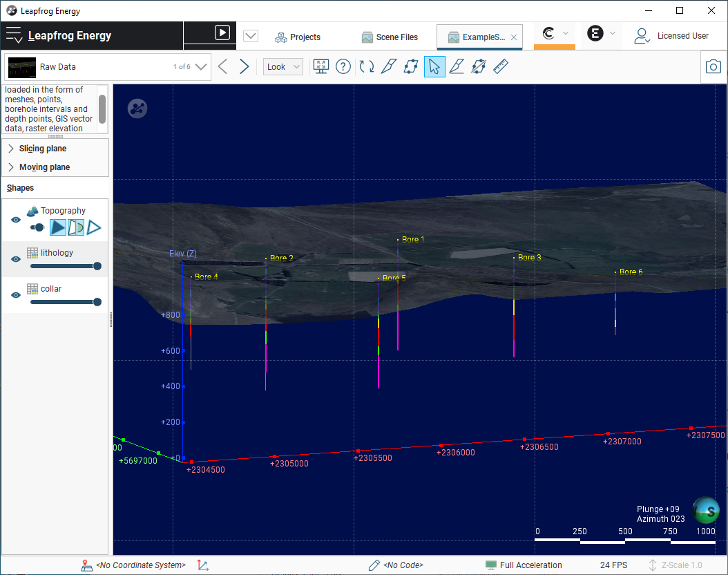Click the rotate scene arrows icon
Viewport: 728px width, 575px height.
(x=367, y=66)
